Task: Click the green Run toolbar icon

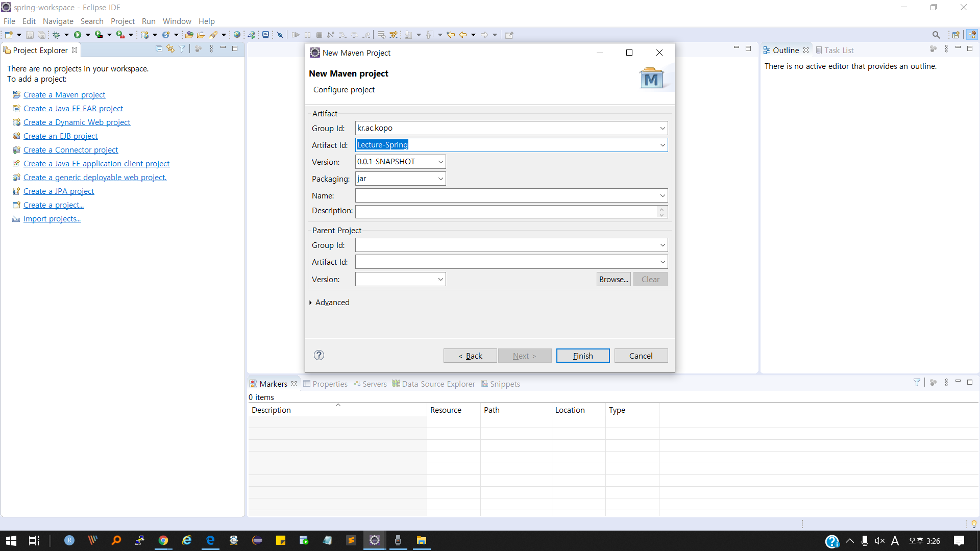Action: [x=78, y=35]
